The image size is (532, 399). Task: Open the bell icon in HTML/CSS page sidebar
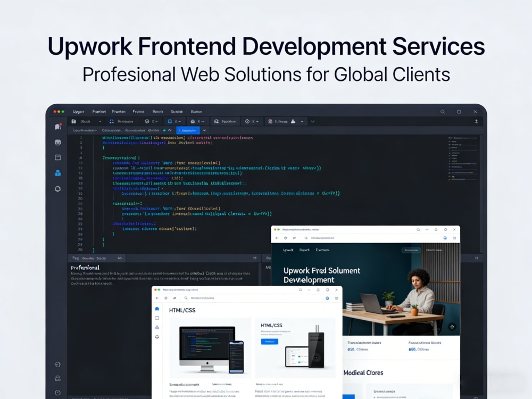pyautogui.click(x=157, y=337)
